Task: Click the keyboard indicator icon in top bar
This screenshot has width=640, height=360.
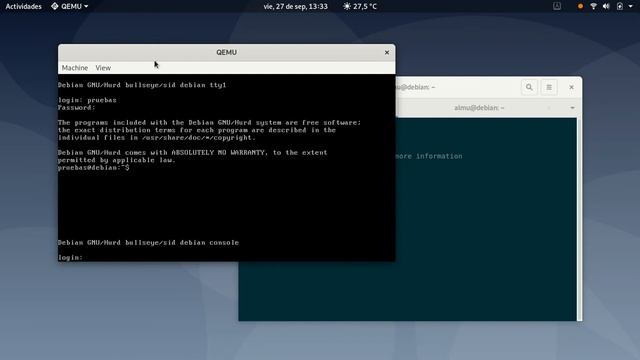Action: (557, 6)
